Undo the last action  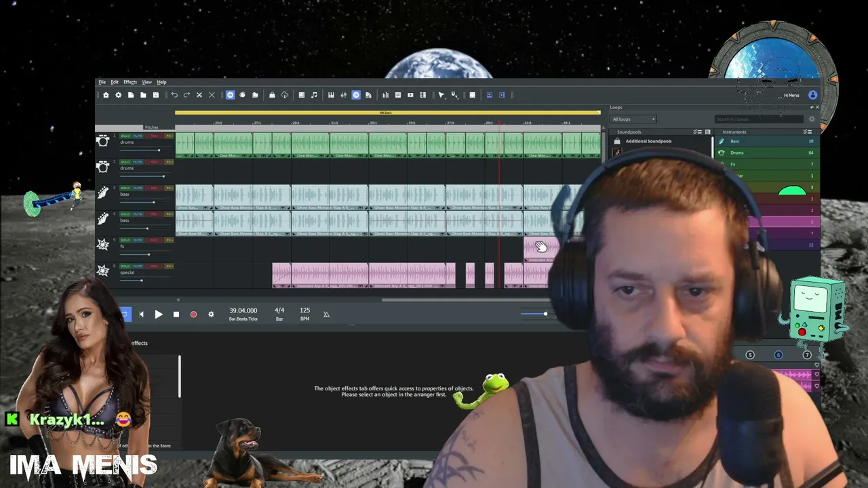174,95
